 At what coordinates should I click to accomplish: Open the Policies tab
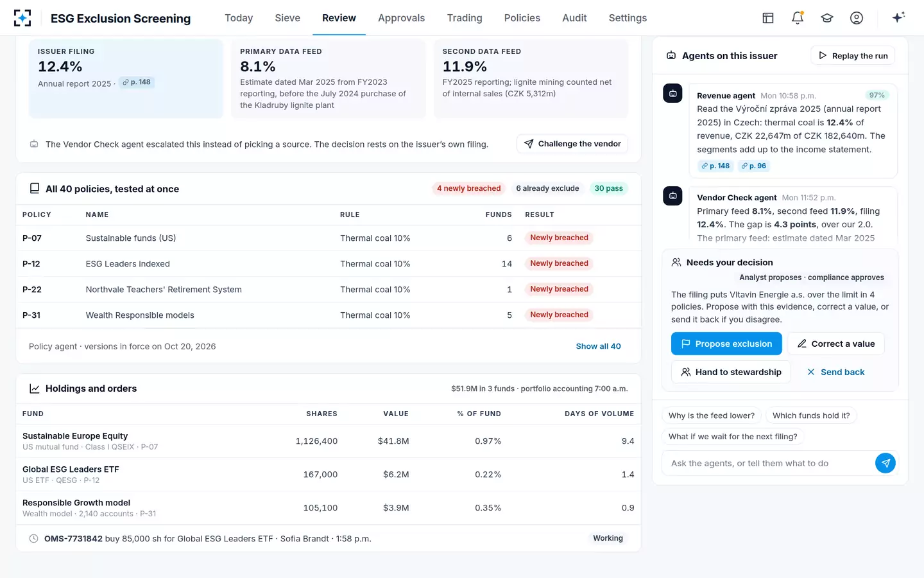tap(522, 18)
